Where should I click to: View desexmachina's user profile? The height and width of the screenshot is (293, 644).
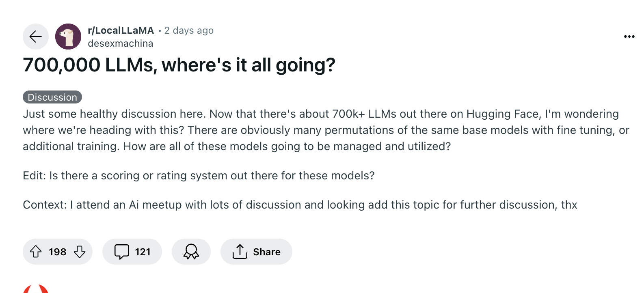click(x=121, y=43)
